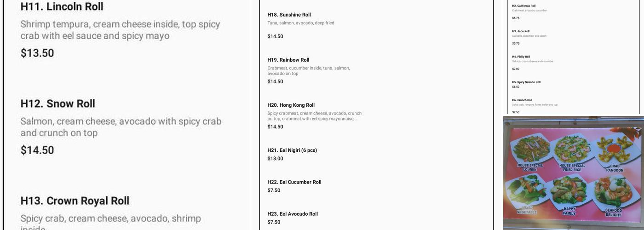644x230 pixels.
Task: Pick the H5. Spicy Salmon Roll
Action: coord(526,82)
